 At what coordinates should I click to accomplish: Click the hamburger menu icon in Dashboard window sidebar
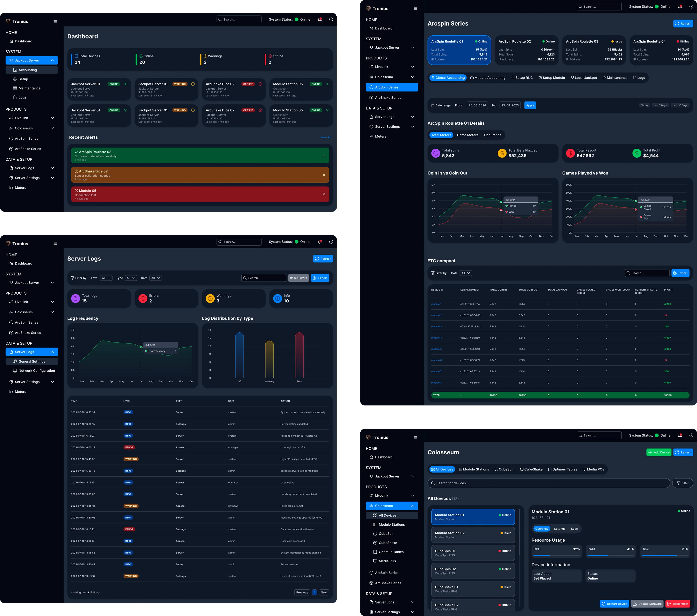click(55, 21)
